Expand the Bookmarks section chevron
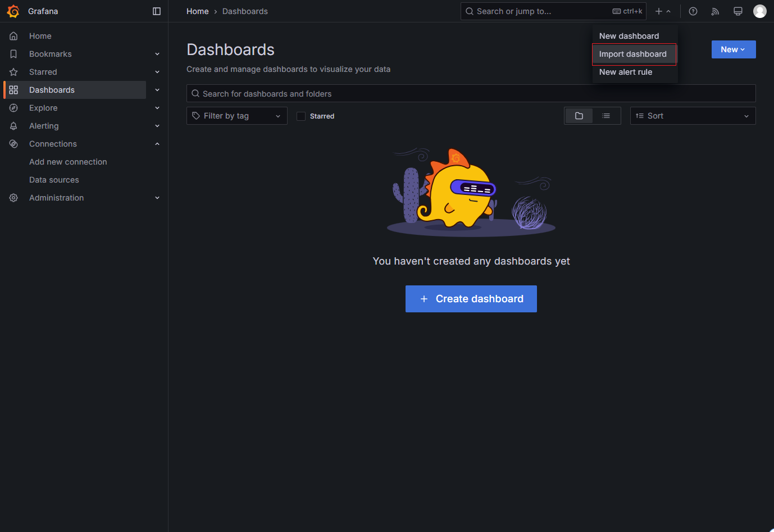The width and height of the screenshot is (774, 532). pyautogui.click(x=157, y=54)
